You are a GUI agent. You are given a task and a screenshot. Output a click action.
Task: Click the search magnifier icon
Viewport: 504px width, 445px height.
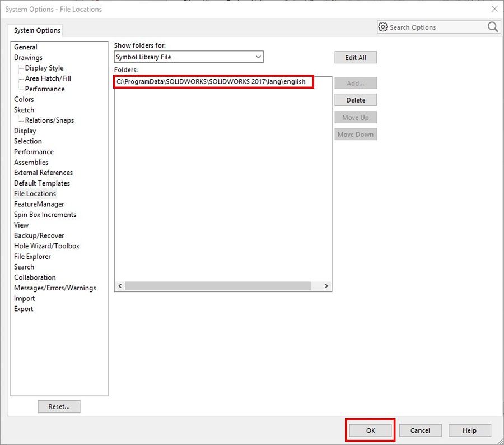[492, 27]
